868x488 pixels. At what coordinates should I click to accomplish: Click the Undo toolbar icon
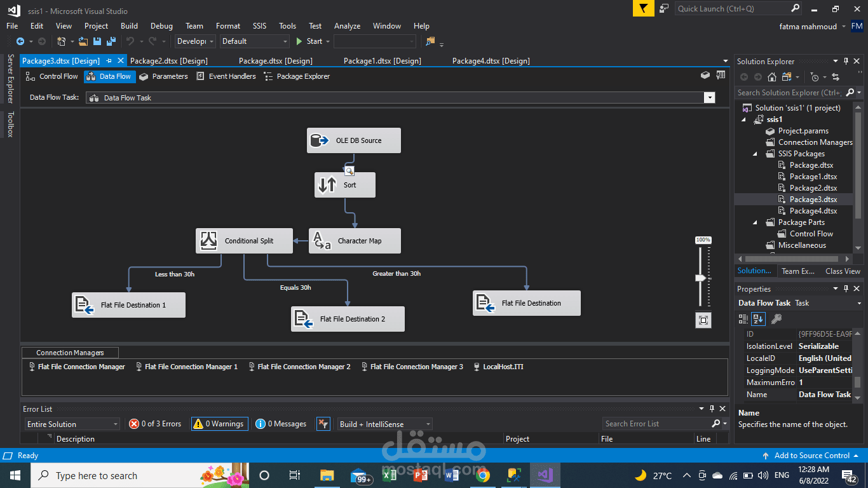tap(130, 41)
